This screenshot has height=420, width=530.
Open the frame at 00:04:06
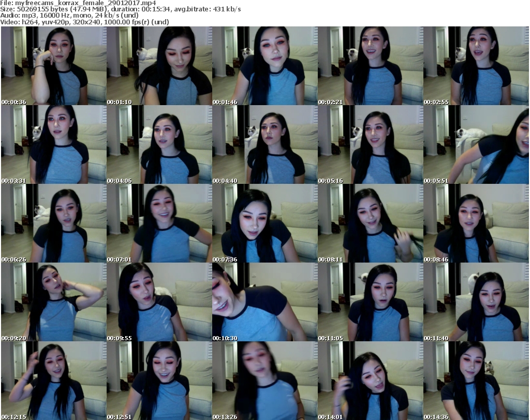point(159,144)
